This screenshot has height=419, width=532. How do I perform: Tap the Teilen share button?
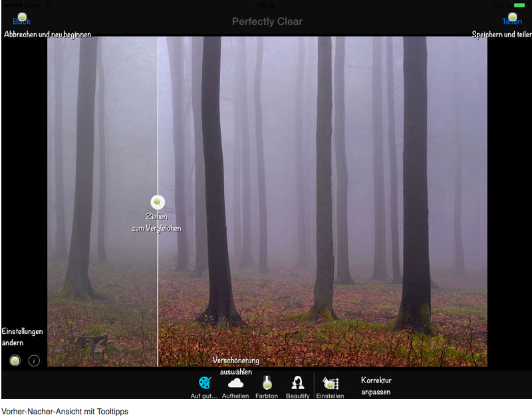tap(511, 20)
